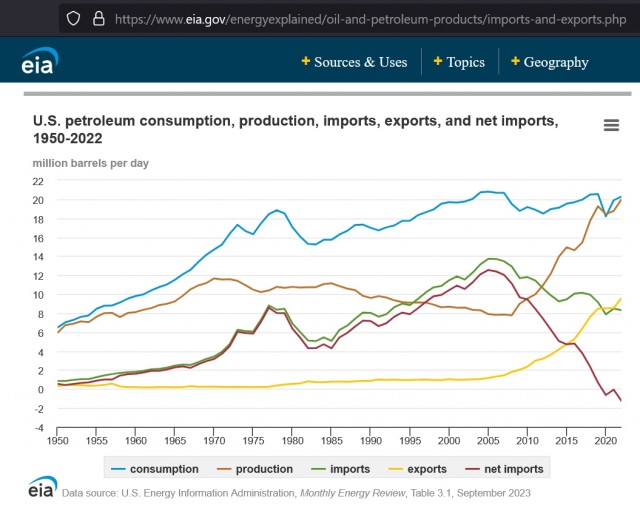
Task: Click the 1950 x-axis label
Action: pyautogui.click(x=58, y=441)
